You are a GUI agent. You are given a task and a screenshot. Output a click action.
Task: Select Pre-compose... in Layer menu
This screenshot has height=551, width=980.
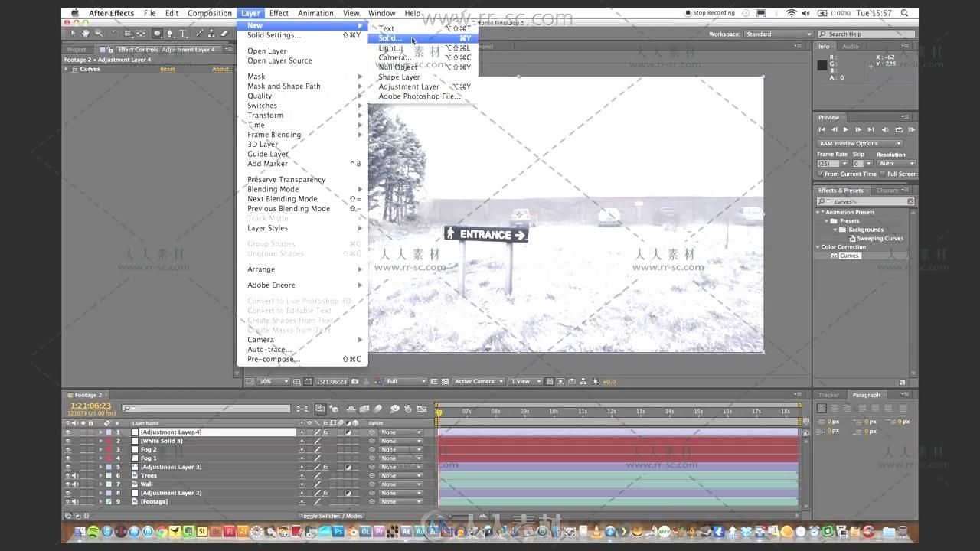coord(302,359)
